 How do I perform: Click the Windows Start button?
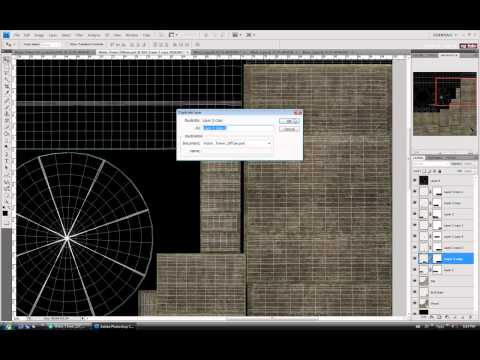pos(7,327)
